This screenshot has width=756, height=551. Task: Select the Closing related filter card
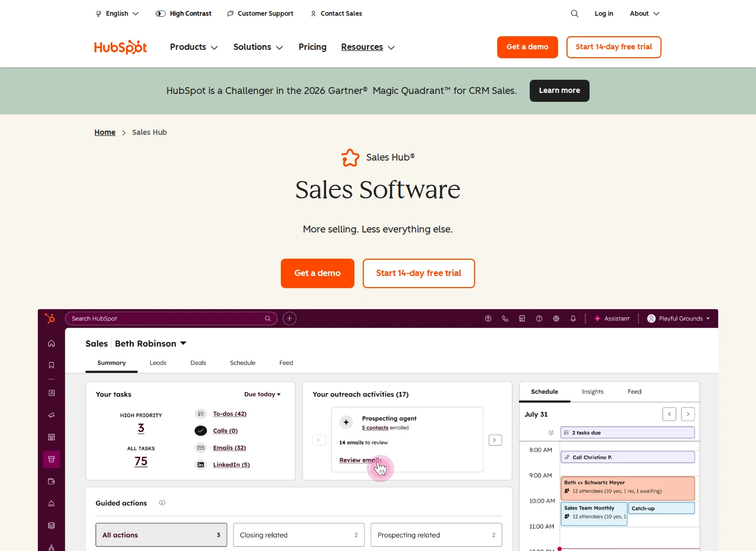pos(299,535)
